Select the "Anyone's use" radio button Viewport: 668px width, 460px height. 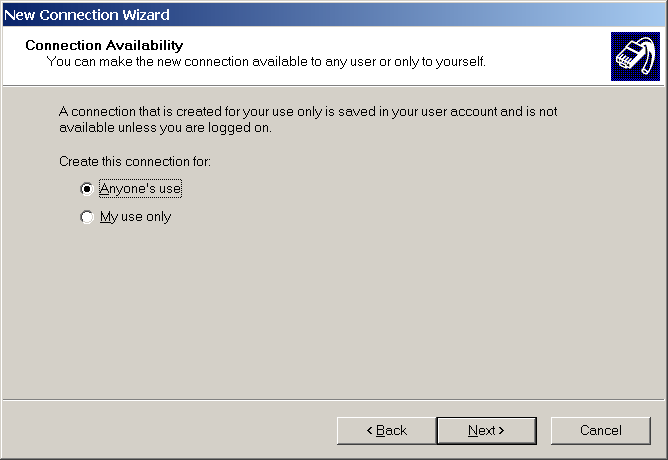pyautogui.click(x=87, y=188)
